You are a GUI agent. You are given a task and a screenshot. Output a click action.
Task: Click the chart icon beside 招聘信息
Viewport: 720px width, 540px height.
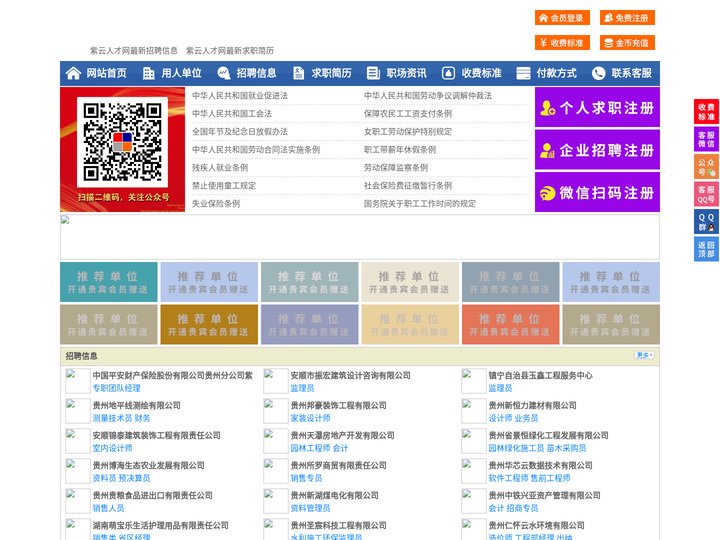click(x=224, y=73)
